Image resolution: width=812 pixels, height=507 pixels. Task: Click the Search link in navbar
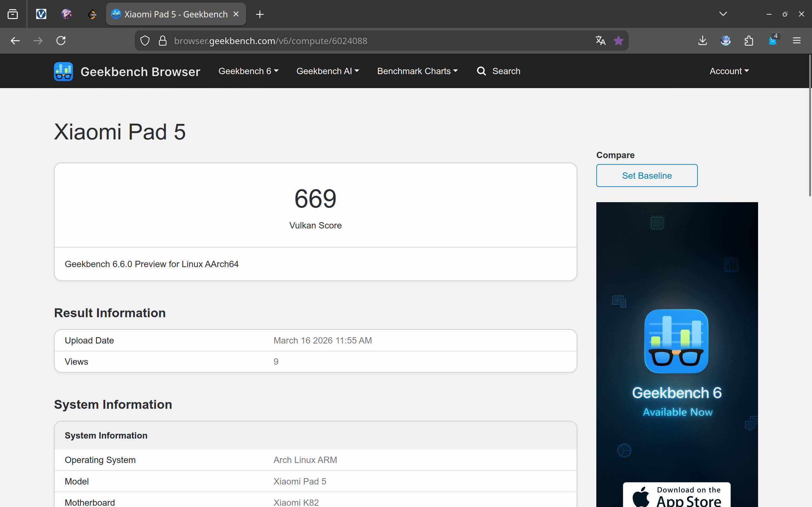pos(499,71)
